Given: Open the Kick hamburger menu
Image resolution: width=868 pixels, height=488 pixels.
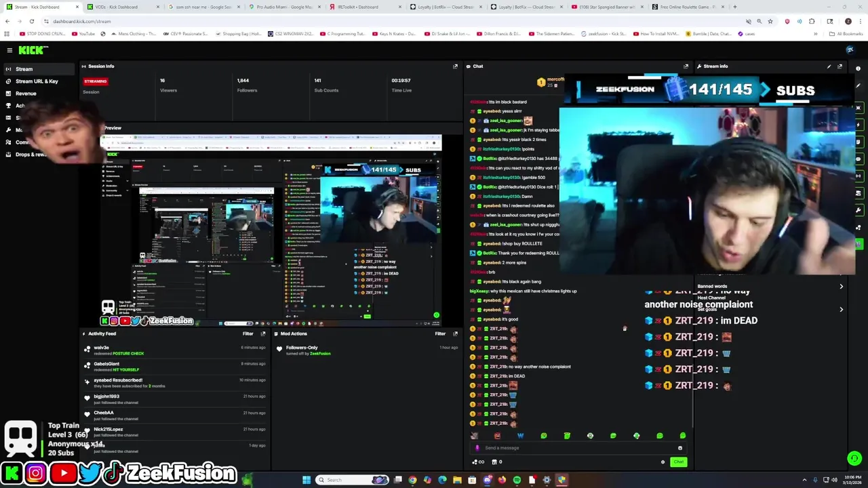Looking at the screenshot, I should pyautogui.click(x=9, y=50).
